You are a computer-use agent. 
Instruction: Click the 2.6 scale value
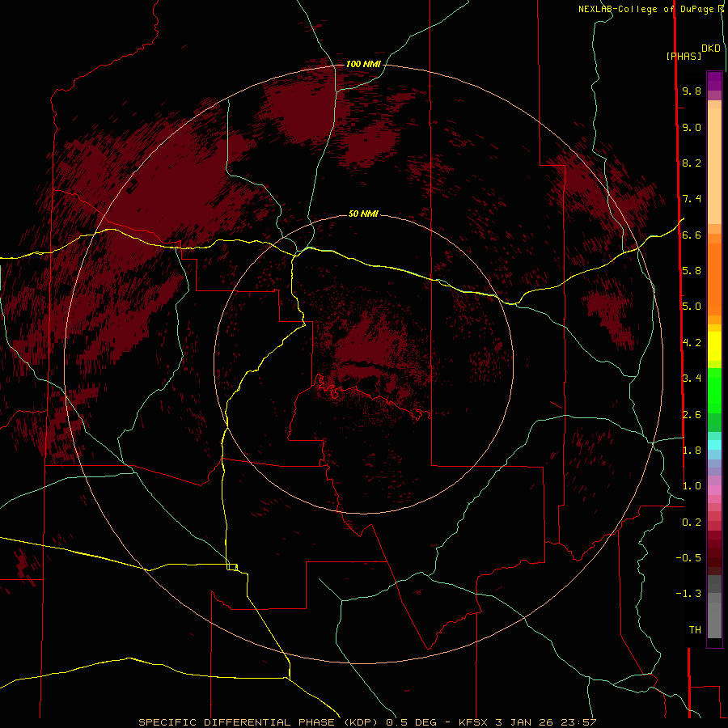(692, 415)
